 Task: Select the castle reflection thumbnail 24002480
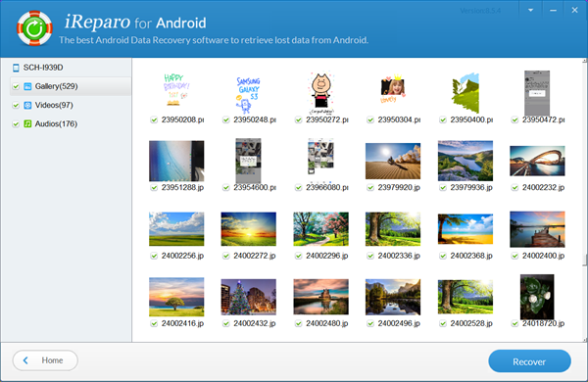(321, 297)
